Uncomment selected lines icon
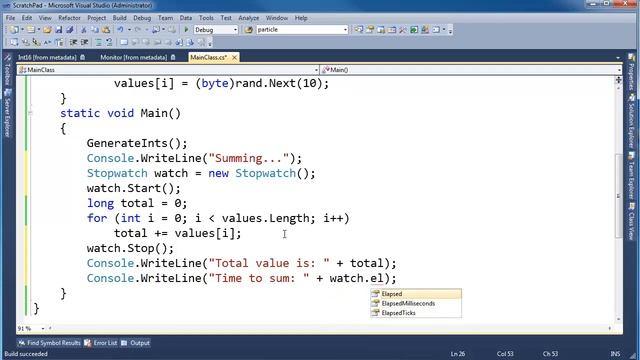This screenshot has width=640, height=360. click(109, 42)
